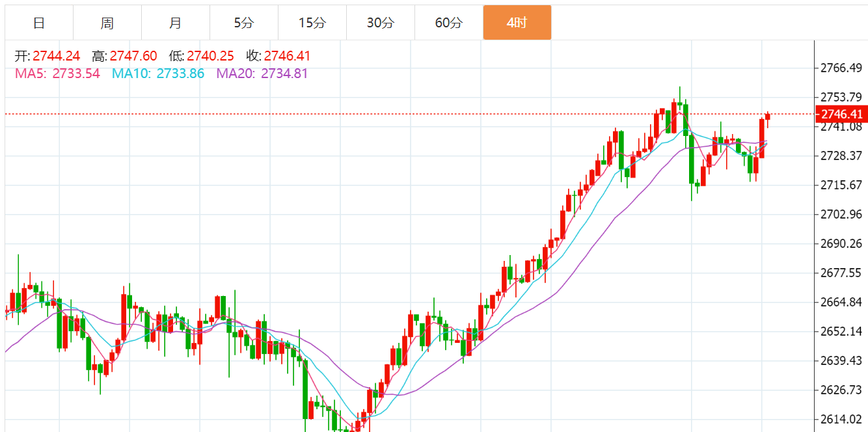This screenshot has width=868, height=432.
Task: Select the 15分 timeframe tab
Action: tap(312, 23)
